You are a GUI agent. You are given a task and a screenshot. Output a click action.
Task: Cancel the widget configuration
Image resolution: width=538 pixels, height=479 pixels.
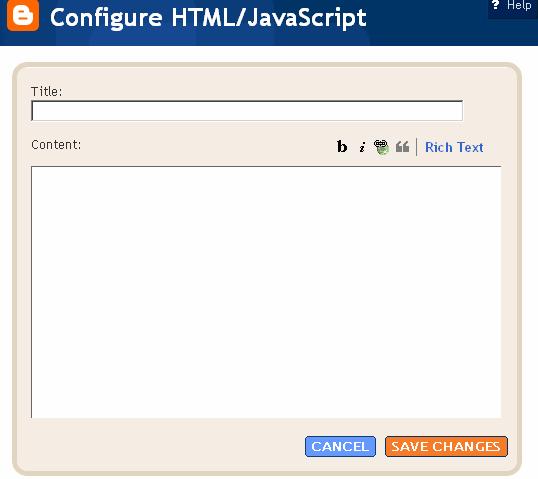[340, 446]
